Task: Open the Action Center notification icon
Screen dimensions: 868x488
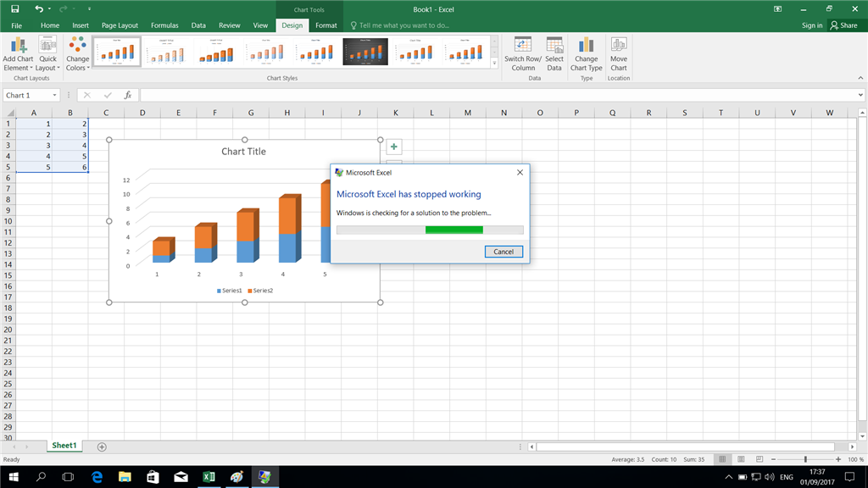Action: 849,477
